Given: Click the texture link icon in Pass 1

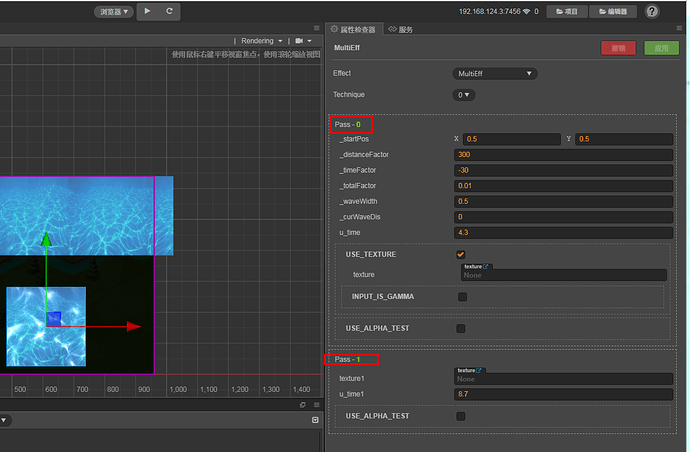Looking at the screenshot, I should [x=479, y=370].
